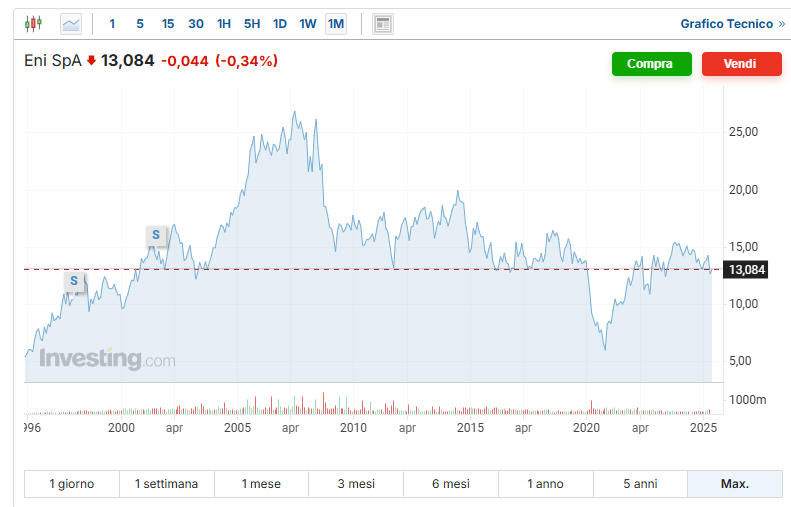Image resolution: width=791 pixels, height=507 pixels.
Task: Click the -0,34% change value
Action: (247, 61)
